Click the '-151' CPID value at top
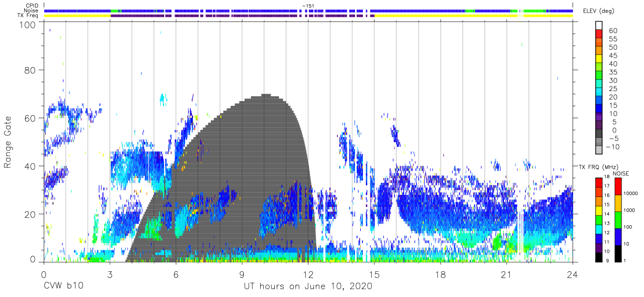644x297 pixels. point(308,5)
